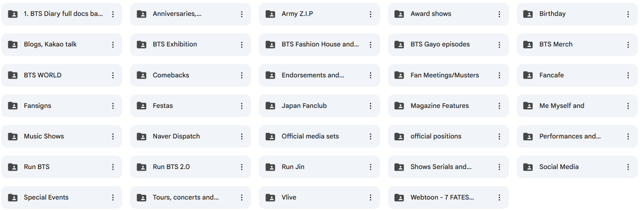Select the BTS Exhibition folder name
The width and height of the screenshot is (644, 210).
pyautogui.click(x=175, y=45)
